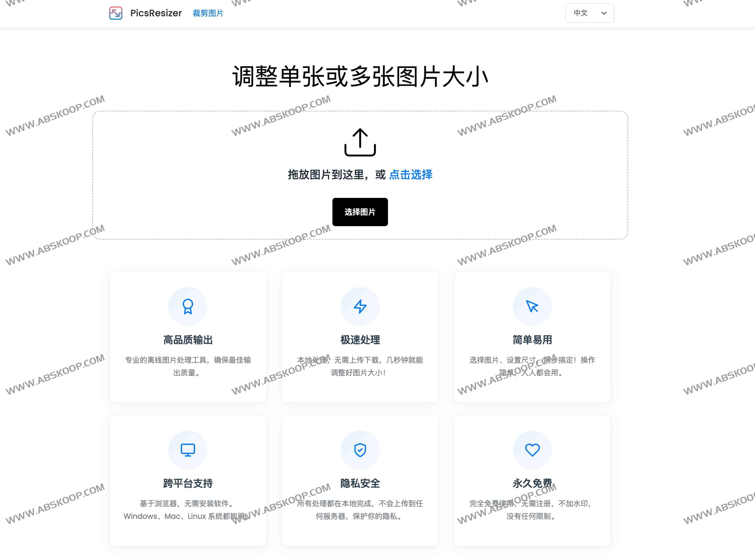The image size is (755, 560).
Task: Click the cursor pointer icon for 简单易用
Action: click(532, 307)
